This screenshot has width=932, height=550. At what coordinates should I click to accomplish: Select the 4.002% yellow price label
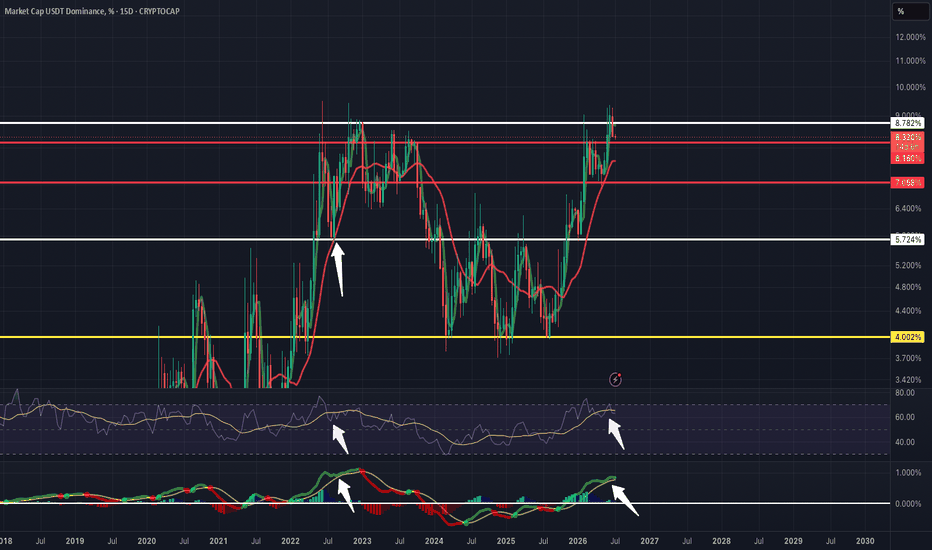coord(908,337)
